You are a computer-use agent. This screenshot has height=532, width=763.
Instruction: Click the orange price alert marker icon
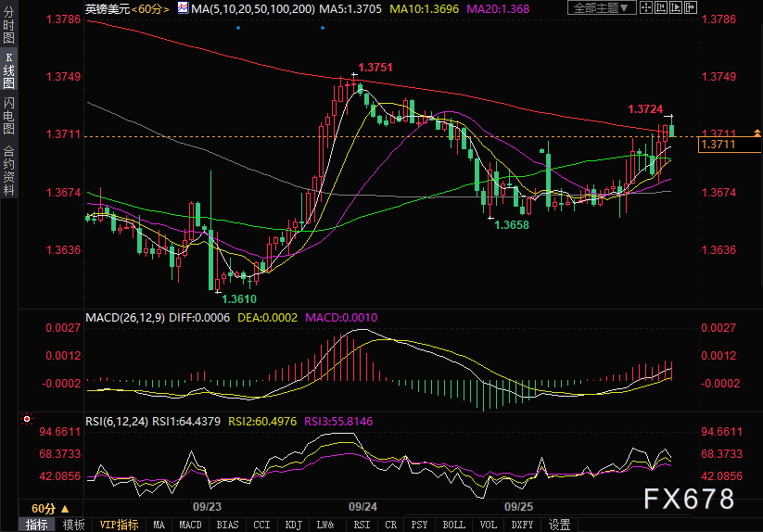[x=757, y=133]
